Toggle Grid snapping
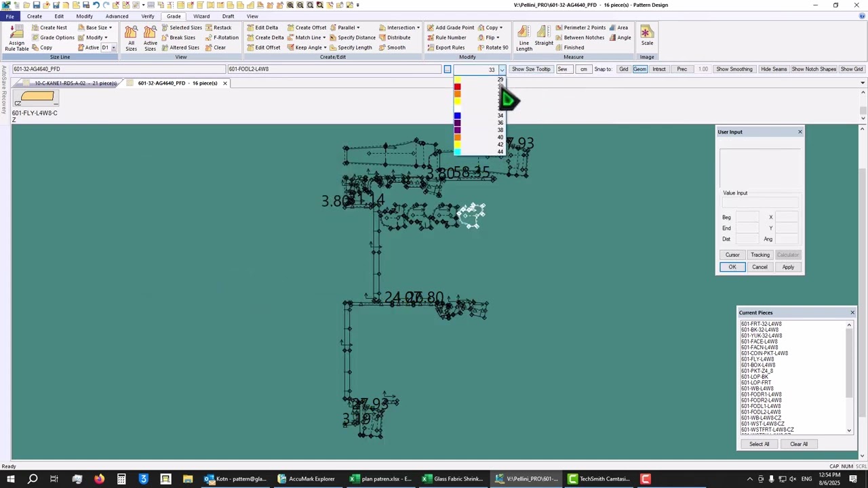868x488 pixels. pos(623,69)
